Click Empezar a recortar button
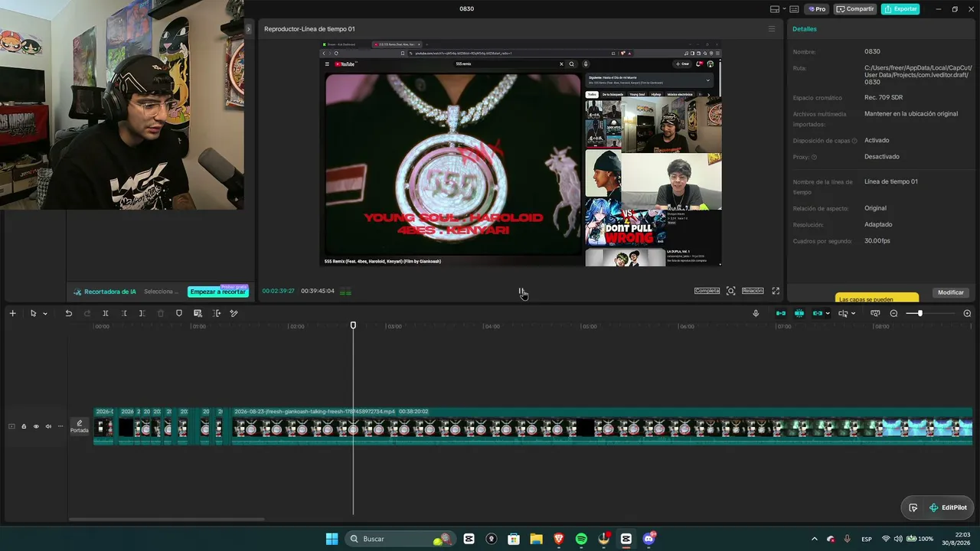 [218, 292]
